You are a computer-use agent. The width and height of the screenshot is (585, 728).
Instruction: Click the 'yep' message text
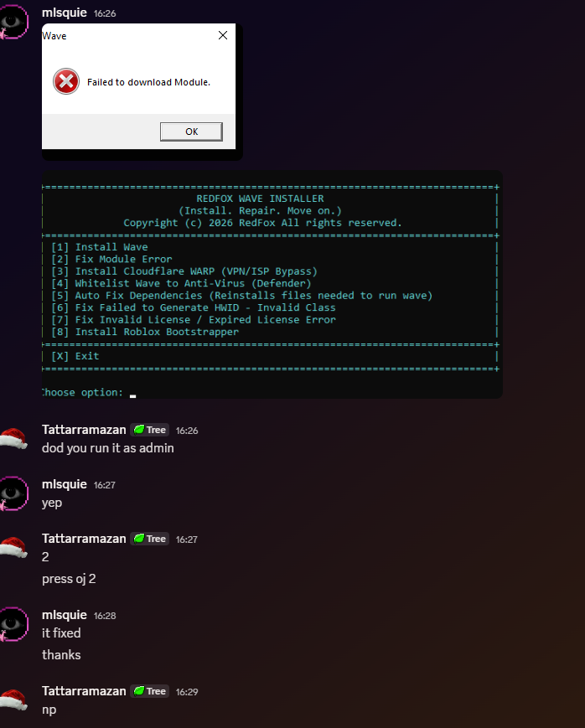click(52, 503)
